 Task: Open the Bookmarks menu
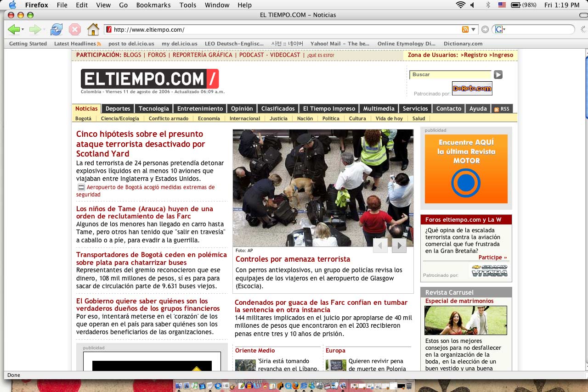tap(153, 5)
